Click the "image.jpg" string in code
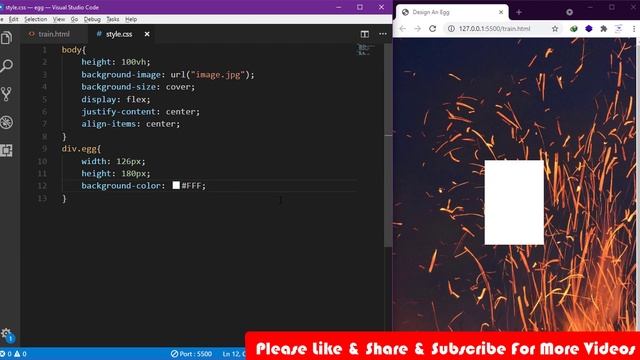This screenshot has height=360, width=640. pos(218,75)
